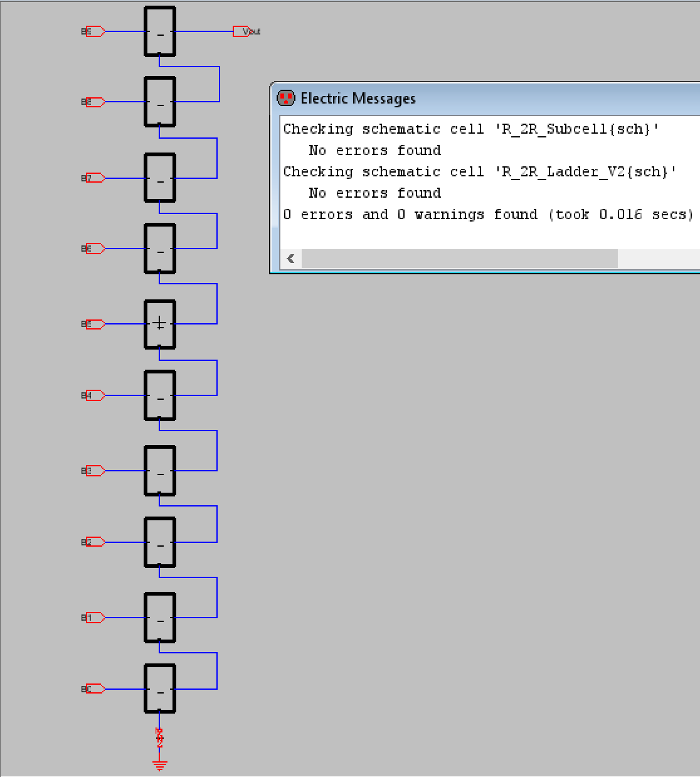This screenshot has height=777, width=700.
Task: Click the Vout output export pin
Action: point(241,31)
